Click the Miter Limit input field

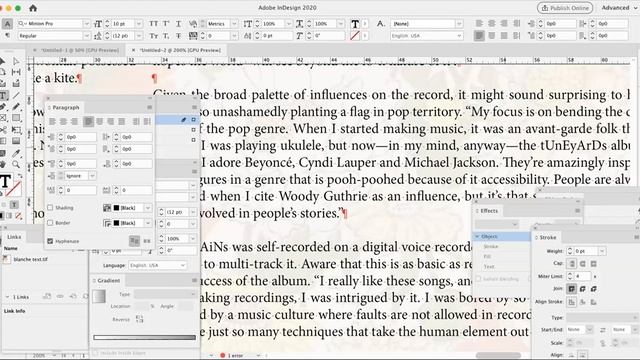tap(583, 276)
